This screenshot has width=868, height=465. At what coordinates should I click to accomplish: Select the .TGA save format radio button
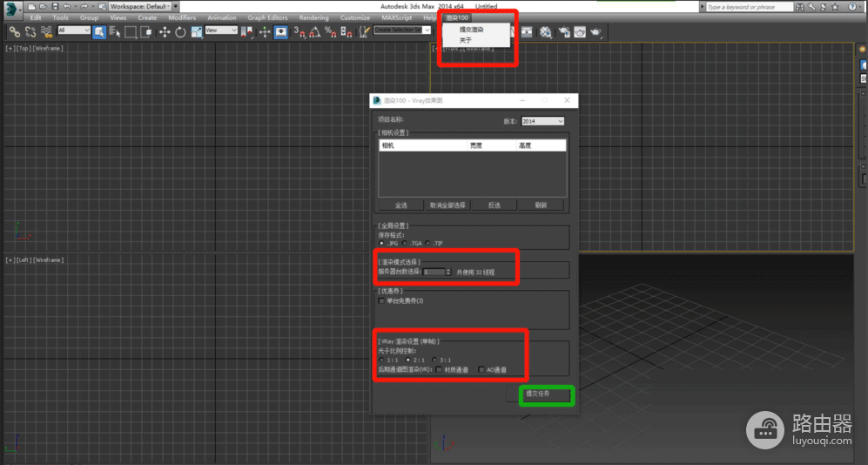pos(405,243)
